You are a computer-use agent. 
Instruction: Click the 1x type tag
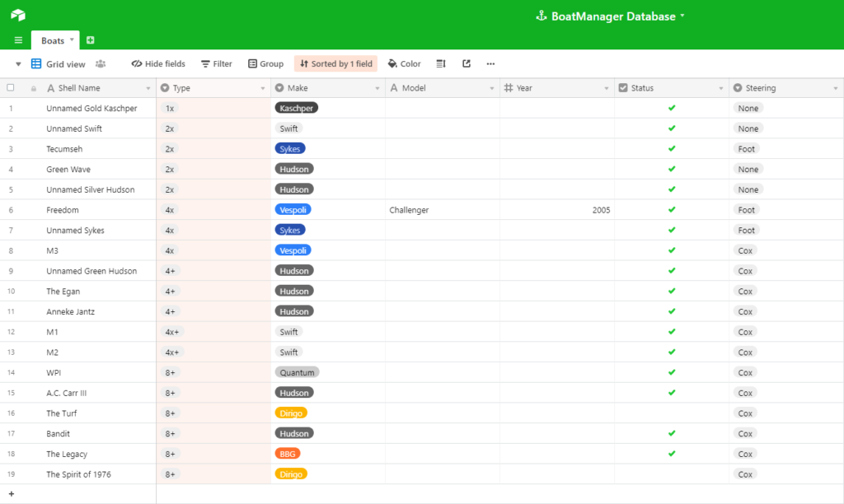(170, 108)
